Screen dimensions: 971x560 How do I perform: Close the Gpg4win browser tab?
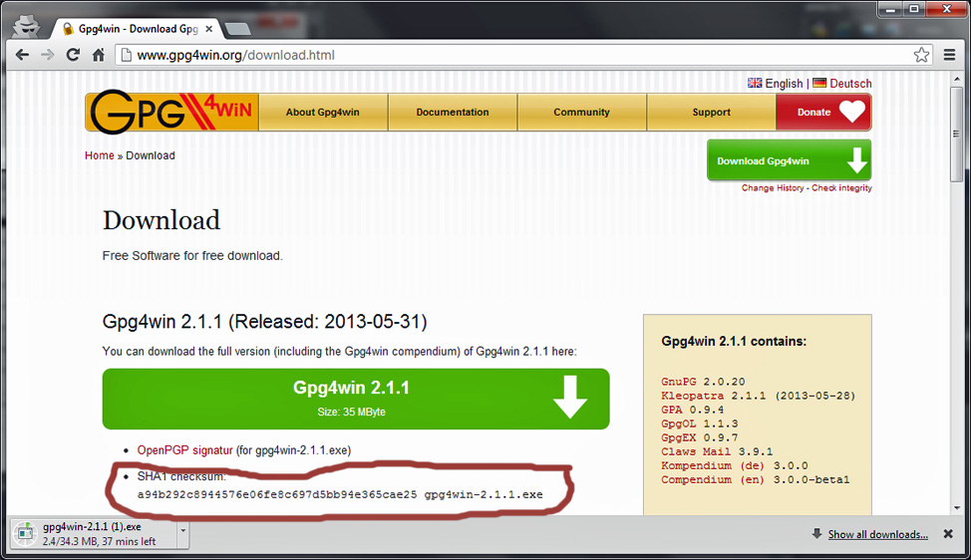209,29
